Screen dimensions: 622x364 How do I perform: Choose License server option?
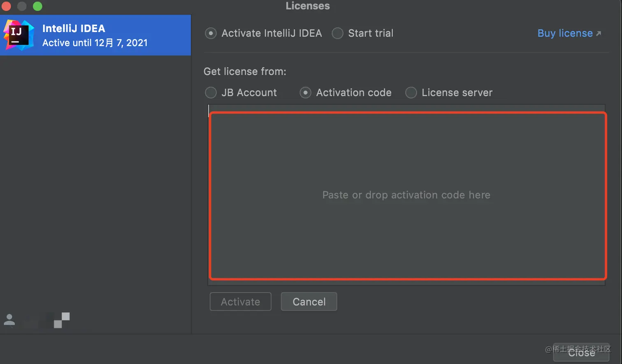[411, 92]
